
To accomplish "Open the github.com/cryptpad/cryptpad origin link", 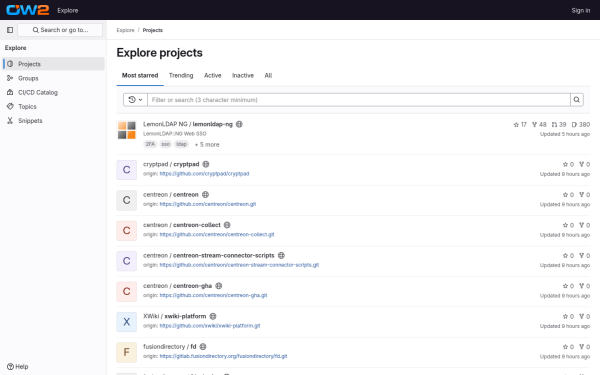I will pyautogui.click(x=204, y=174).
